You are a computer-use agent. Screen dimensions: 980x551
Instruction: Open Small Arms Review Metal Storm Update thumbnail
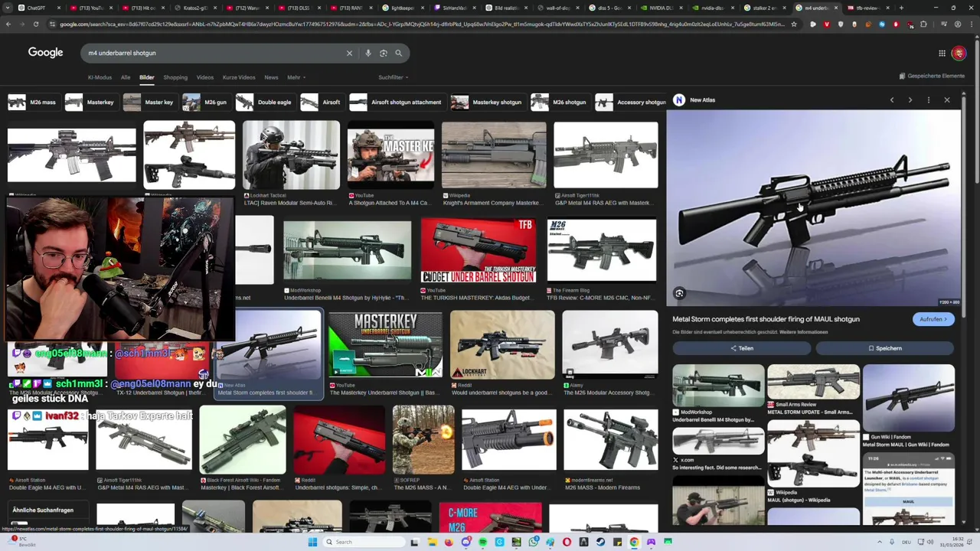tap(813, 382)
